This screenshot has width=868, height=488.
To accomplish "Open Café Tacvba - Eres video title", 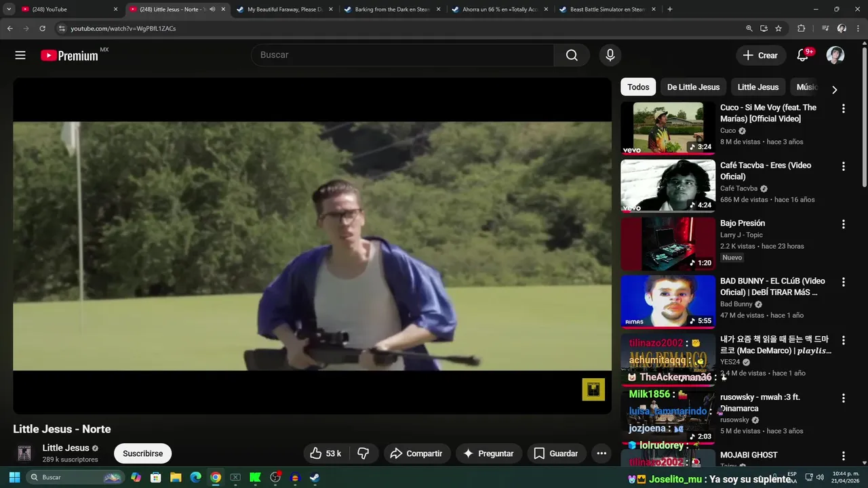I will (766, 171).
